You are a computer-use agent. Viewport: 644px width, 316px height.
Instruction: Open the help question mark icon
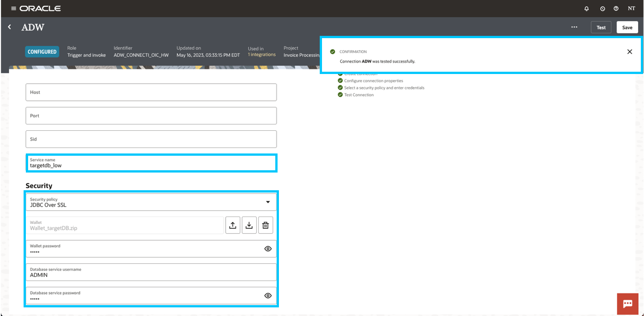tap(616, 9)
